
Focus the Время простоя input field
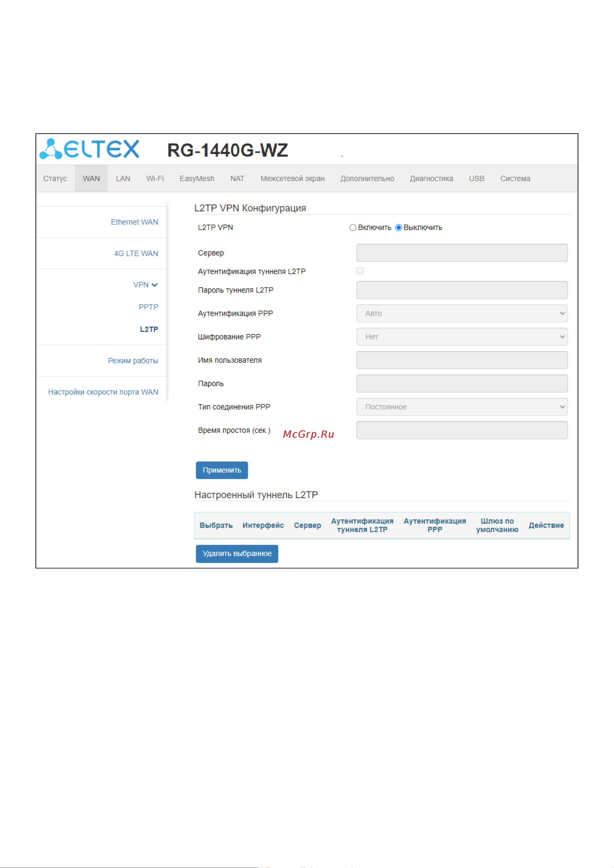click(462, 430)
